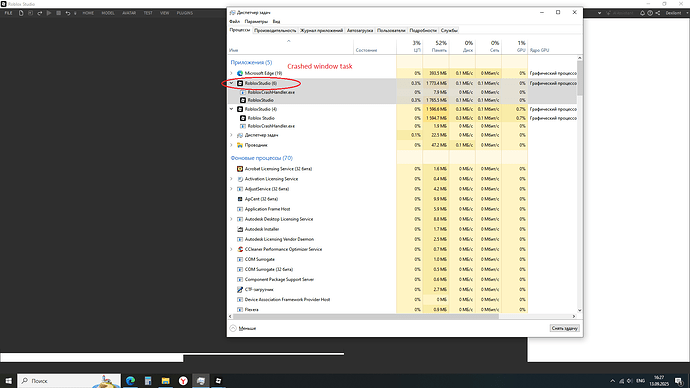Open the VIEW tab in Roblox Studio

point(165,13)
